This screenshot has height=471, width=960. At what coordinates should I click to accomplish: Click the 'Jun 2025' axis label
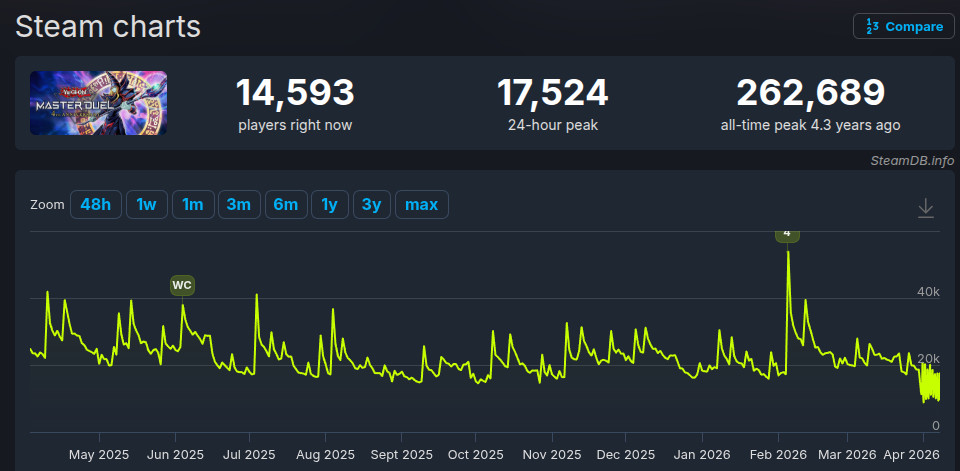pos(176,455)
